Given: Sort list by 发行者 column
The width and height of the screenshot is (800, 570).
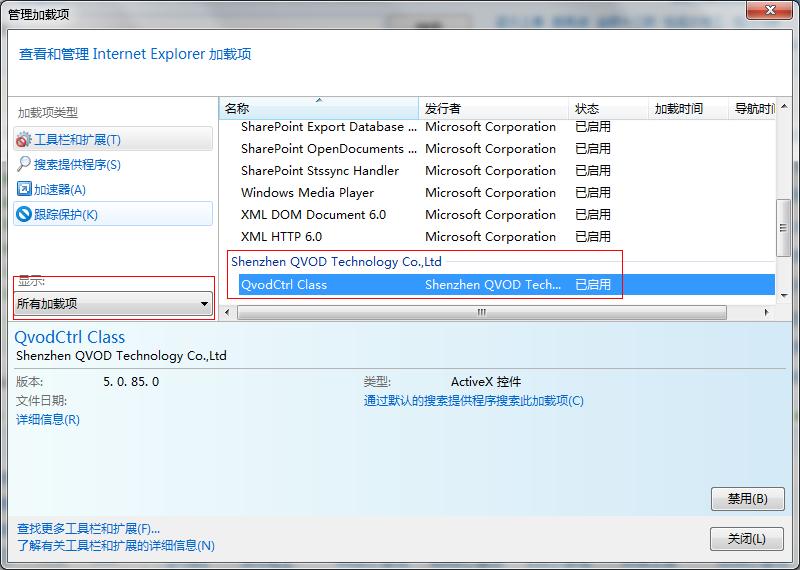Looking at the screenshot, I should pos(492,108).
